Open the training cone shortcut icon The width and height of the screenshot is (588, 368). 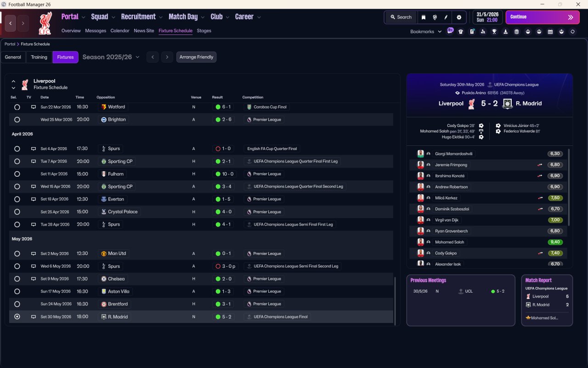[505, 32]
